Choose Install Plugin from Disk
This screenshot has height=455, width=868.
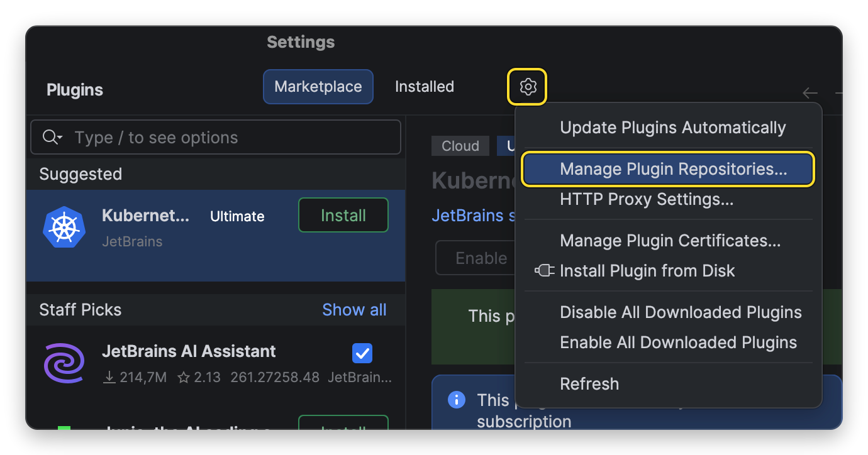click(669, 271)
